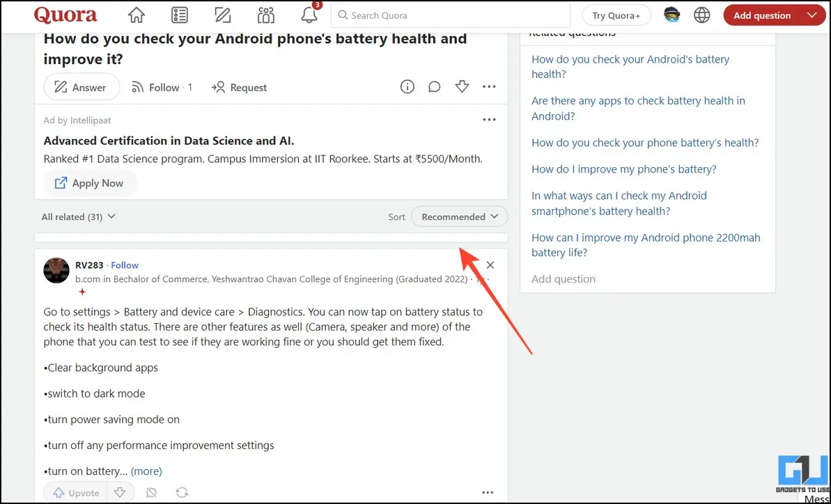Viewport: 831px width, 504px height.
Task: Share RV283's answer with the share icon
Action: [x=182, y=493]
